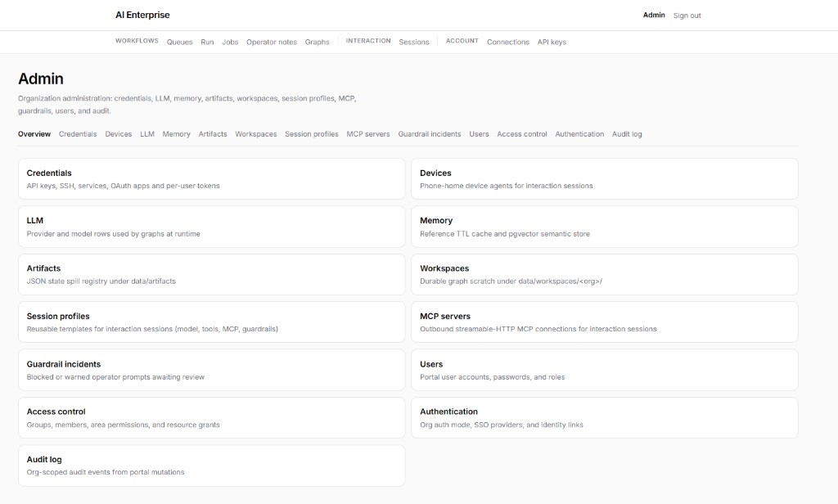Viewport: 838px width, 504px height.
Task: Open the Guardrail incidents card
Action: pos(212,370)
